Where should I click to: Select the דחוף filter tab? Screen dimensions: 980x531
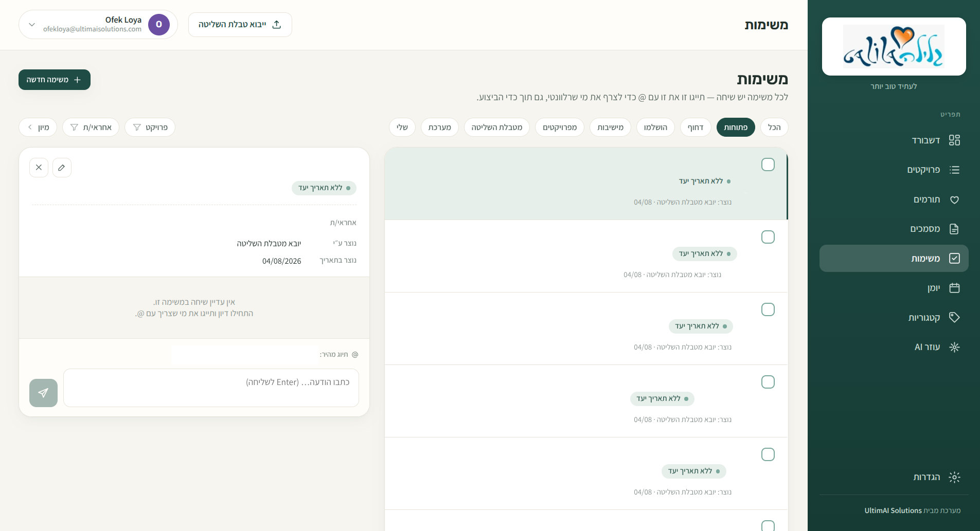point(696,127)
